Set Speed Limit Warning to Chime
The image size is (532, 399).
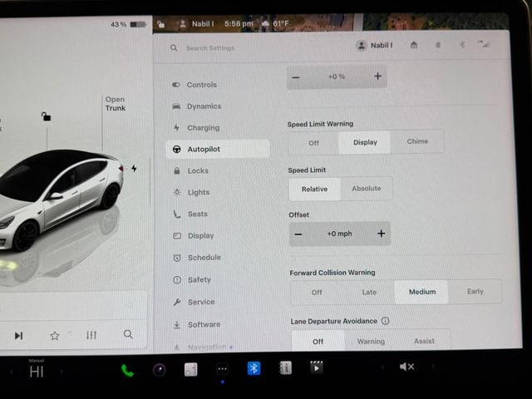pos(417,141)
